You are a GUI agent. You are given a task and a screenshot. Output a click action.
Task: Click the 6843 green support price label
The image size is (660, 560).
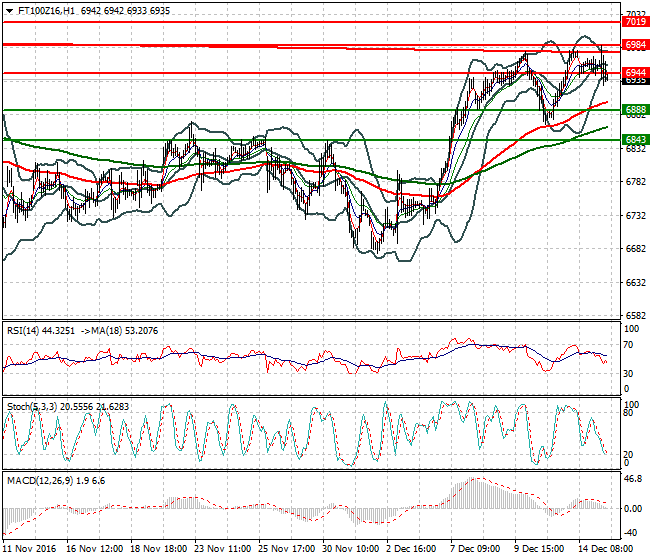tap(636, 139)
